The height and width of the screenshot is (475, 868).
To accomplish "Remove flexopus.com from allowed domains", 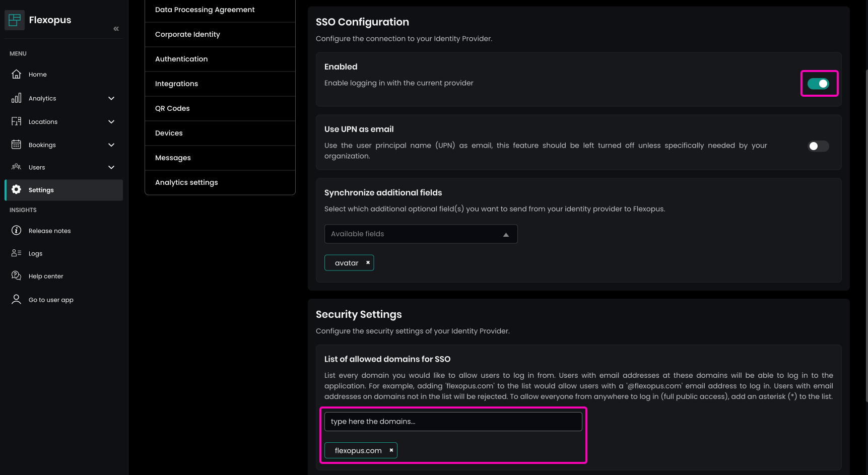I will coord(391,450).
